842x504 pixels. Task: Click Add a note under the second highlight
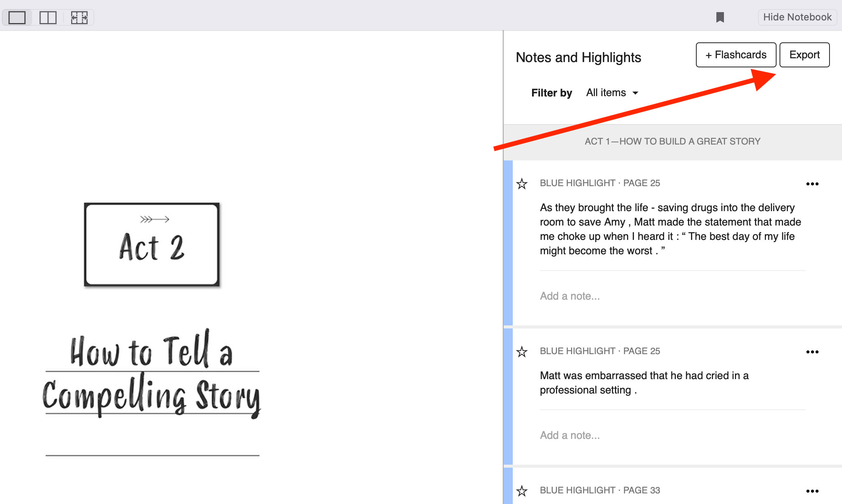tap(570, 435)
